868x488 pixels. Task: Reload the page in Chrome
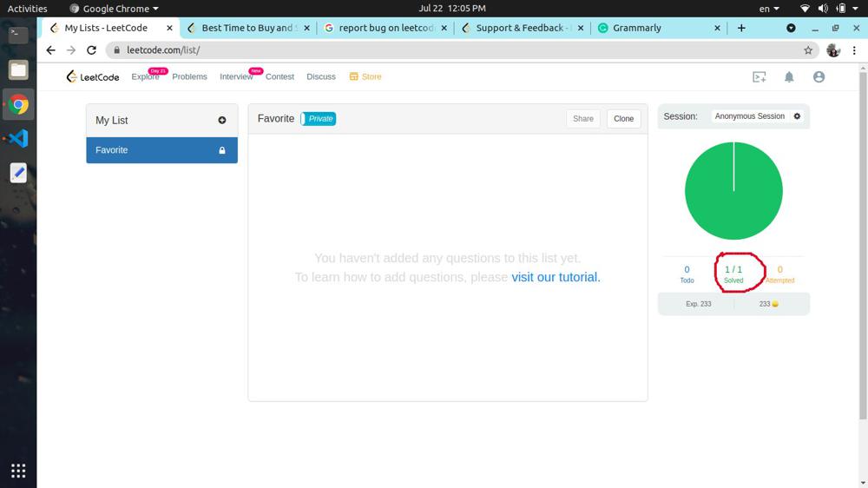(91, 50)
